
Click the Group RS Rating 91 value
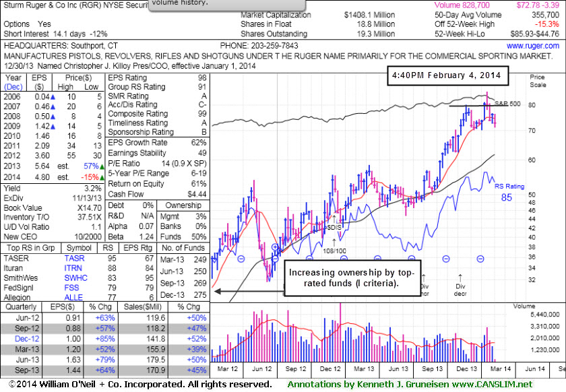202,87
